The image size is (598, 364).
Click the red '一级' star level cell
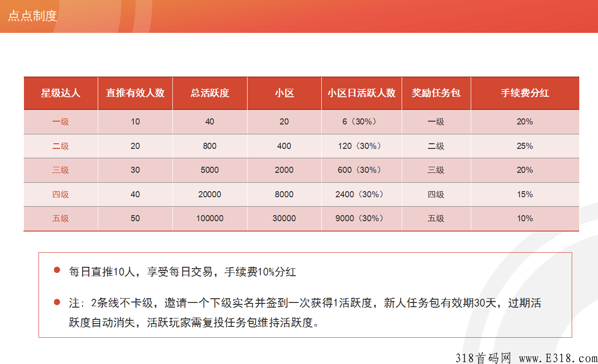[61, 122]
